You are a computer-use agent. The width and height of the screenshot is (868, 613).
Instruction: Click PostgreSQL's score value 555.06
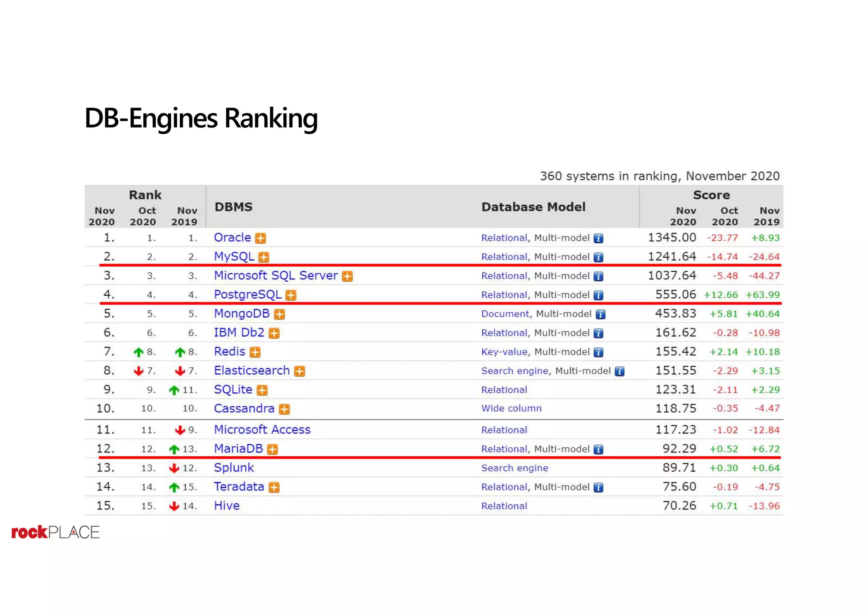[676, 294]
